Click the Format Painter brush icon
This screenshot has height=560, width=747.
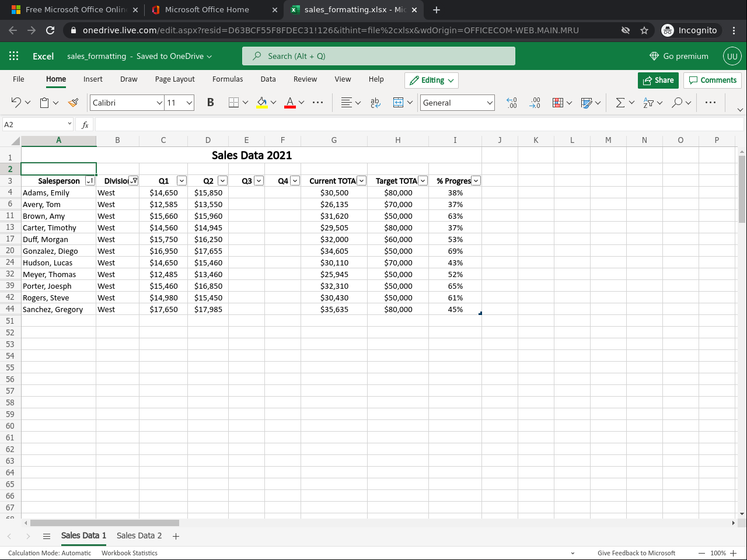(x=73, y=103)
